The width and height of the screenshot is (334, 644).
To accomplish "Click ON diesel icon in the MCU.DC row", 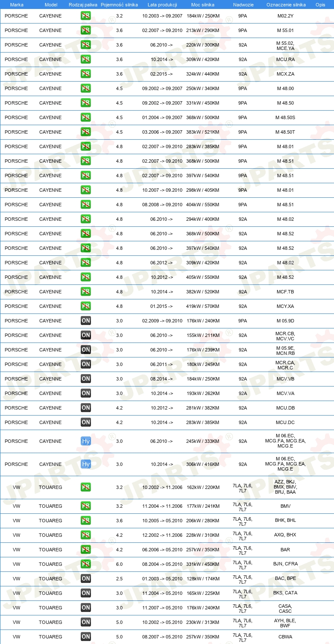I will pos(85,422).
